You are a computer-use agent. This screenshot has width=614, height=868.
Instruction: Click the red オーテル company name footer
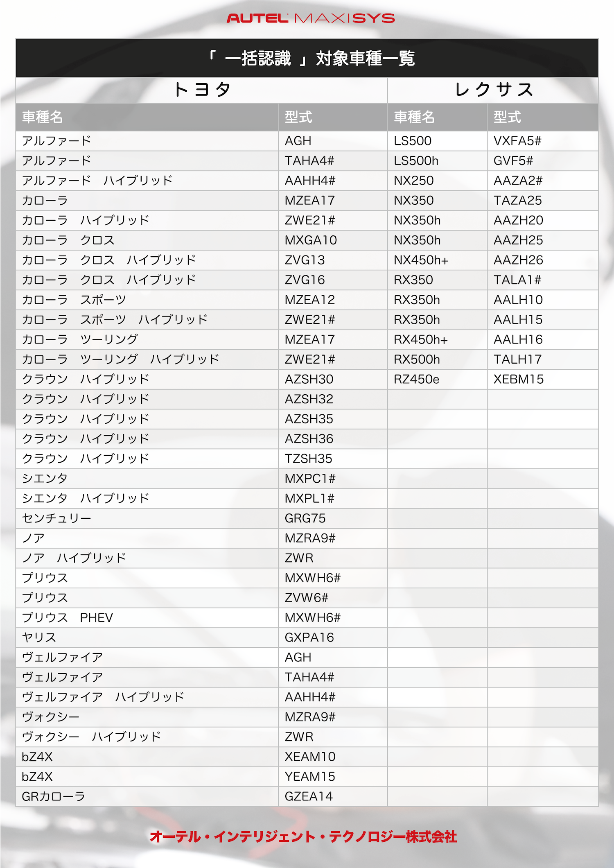click(x=303, y=836)
